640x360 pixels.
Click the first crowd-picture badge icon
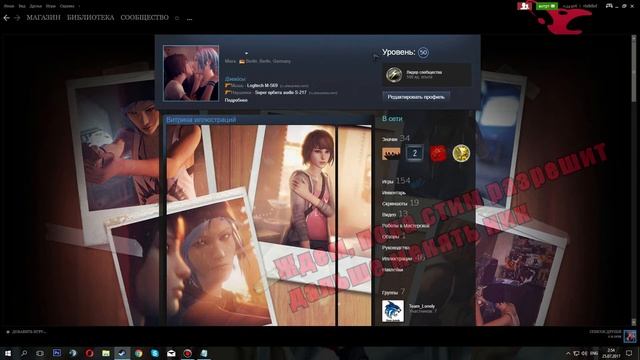pos(391,153)
